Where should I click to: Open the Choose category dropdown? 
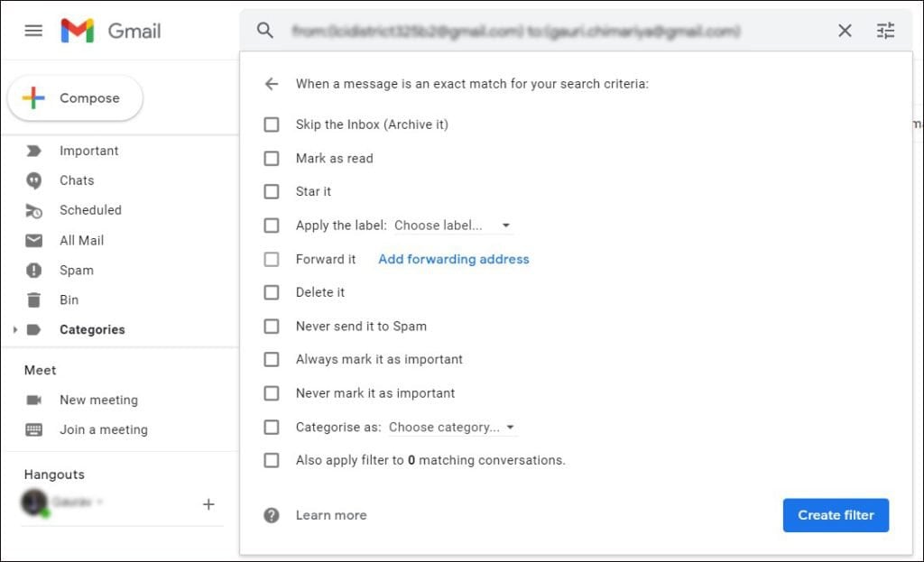pyautogui.click(x=452, y=427)
